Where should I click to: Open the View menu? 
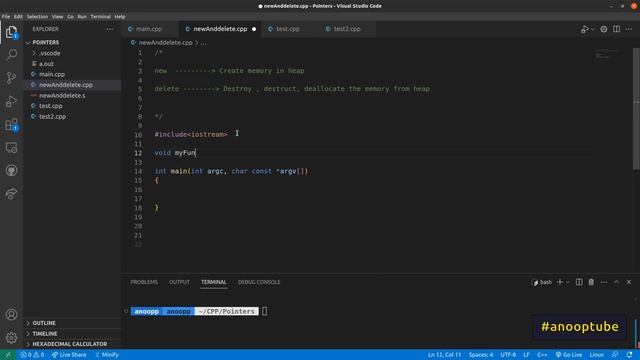[58, 17]
